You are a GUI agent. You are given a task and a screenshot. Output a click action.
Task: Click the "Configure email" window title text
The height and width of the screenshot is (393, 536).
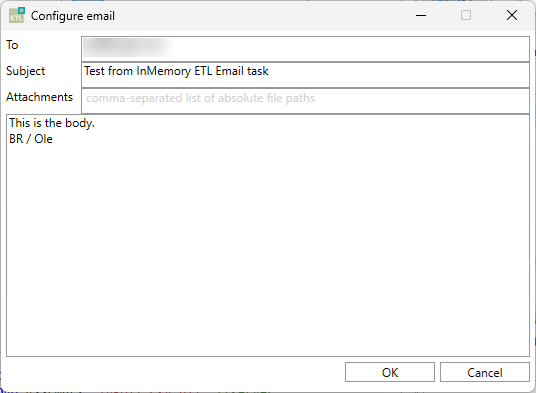point(73,16)
